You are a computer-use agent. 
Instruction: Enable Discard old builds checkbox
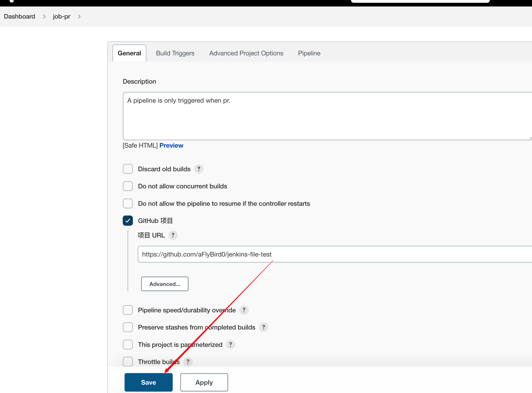pyautogui.click(x=128, y=169)
